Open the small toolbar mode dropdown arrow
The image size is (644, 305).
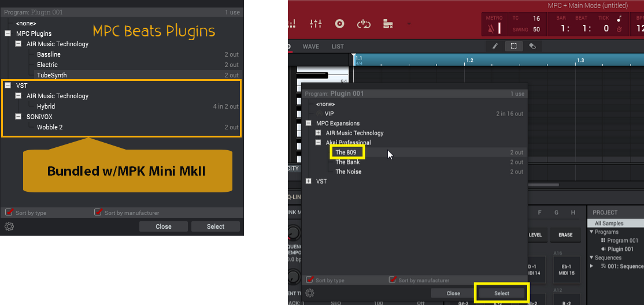(409, 24)
